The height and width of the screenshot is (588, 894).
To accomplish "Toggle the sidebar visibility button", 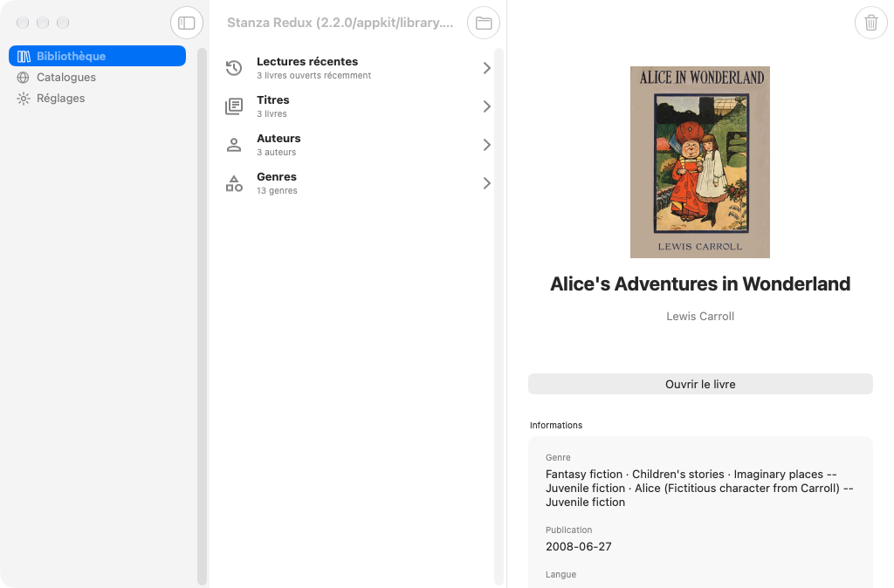I will 187,23.
